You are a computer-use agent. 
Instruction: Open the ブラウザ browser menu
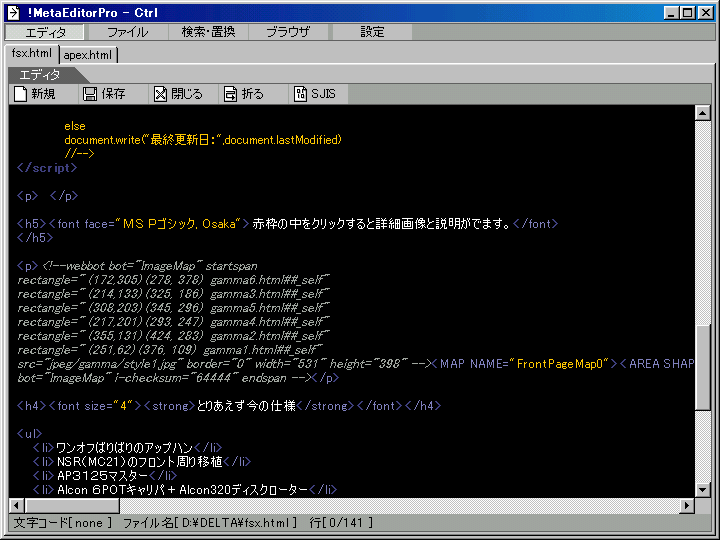[x=288, y=32]
